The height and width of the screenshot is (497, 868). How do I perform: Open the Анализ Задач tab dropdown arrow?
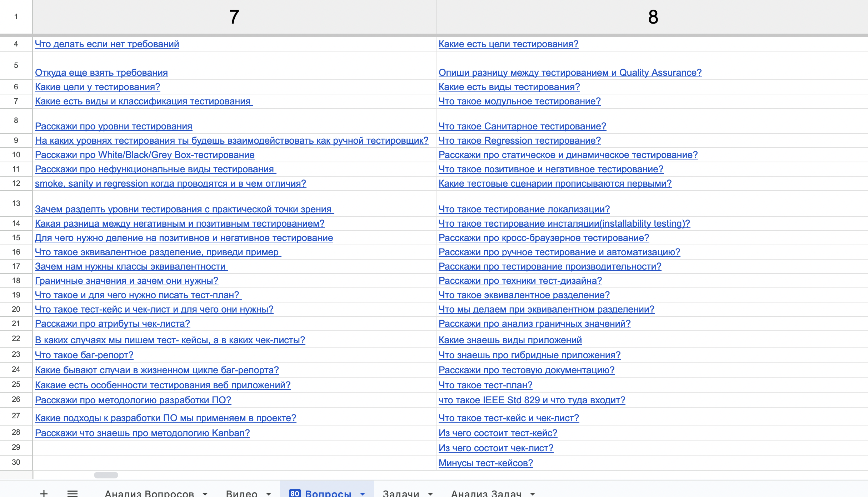click(533, 493)
